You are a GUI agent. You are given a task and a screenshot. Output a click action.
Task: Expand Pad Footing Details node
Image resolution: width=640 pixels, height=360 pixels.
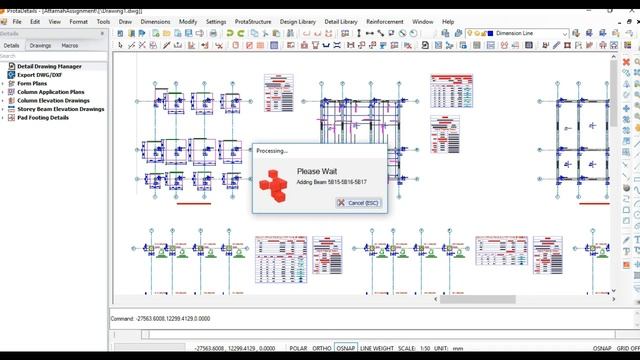(3, 118)
